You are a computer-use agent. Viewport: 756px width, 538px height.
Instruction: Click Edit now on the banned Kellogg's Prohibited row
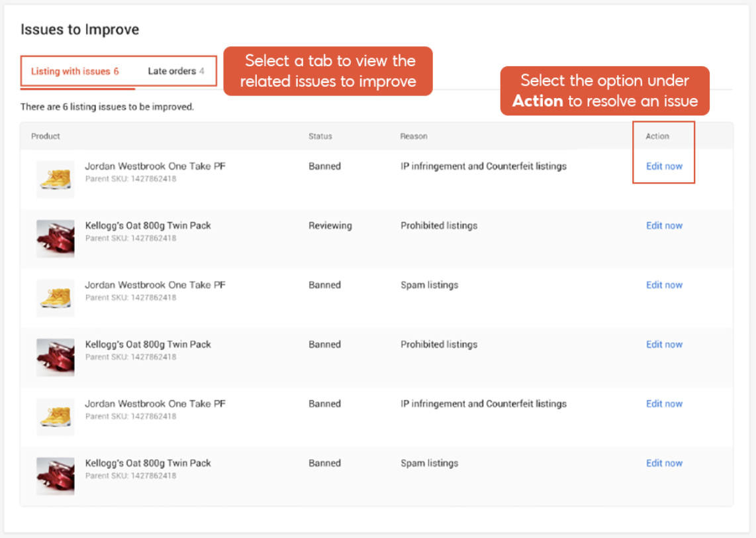pyautogui.click(x=664, y=344)
